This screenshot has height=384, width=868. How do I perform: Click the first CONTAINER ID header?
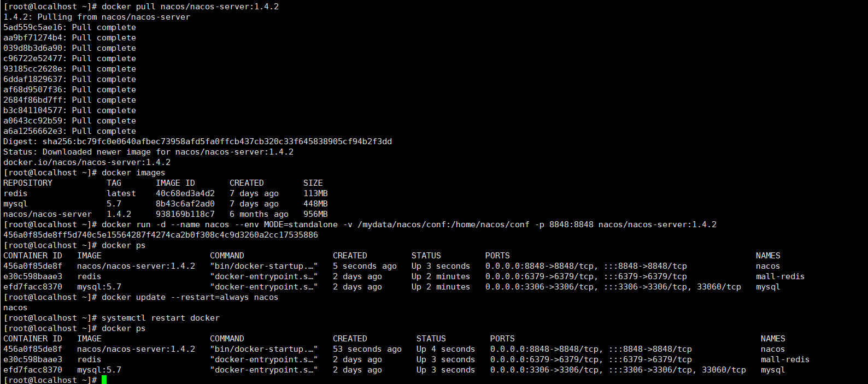[x=33, y=256]
